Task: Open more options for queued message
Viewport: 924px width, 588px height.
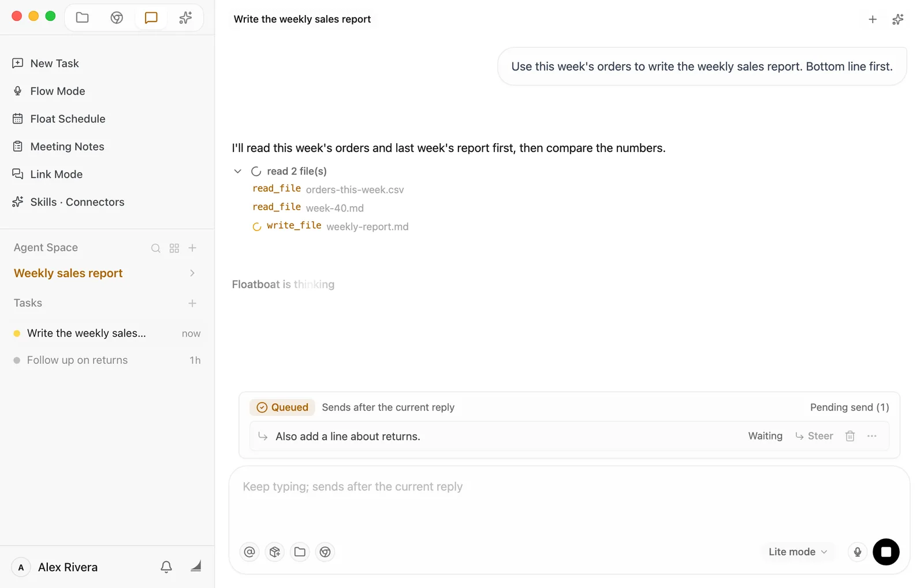Action: click(x=872, y=436)
